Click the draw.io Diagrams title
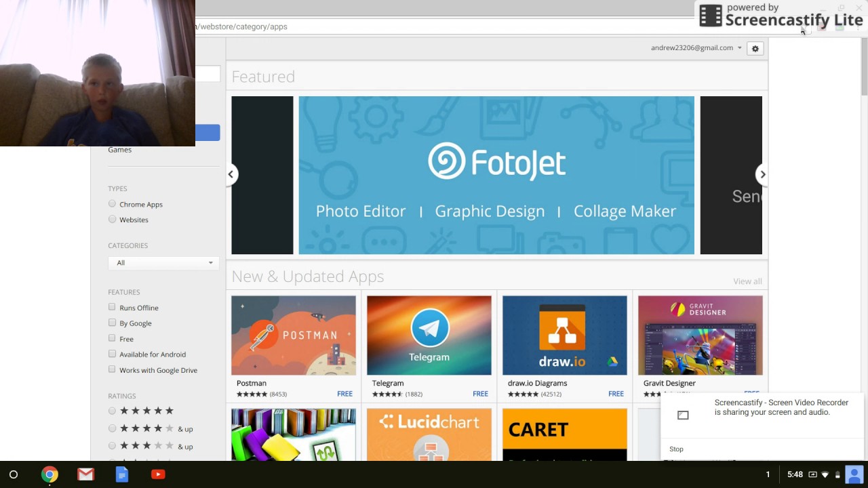The width and height of the screenshot is (868, 488). (x=537, y=383)
